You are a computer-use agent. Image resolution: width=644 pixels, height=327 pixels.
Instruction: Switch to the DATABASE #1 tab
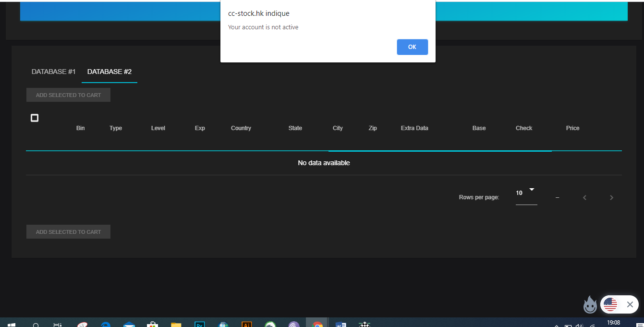tap(53, 72)
